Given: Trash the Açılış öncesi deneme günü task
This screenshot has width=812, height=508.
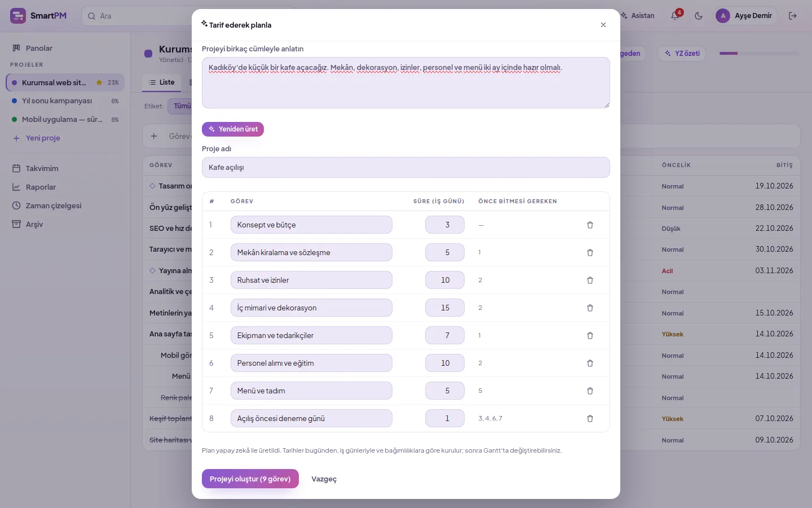Looking at the screenshot, I should click(590, 418).
